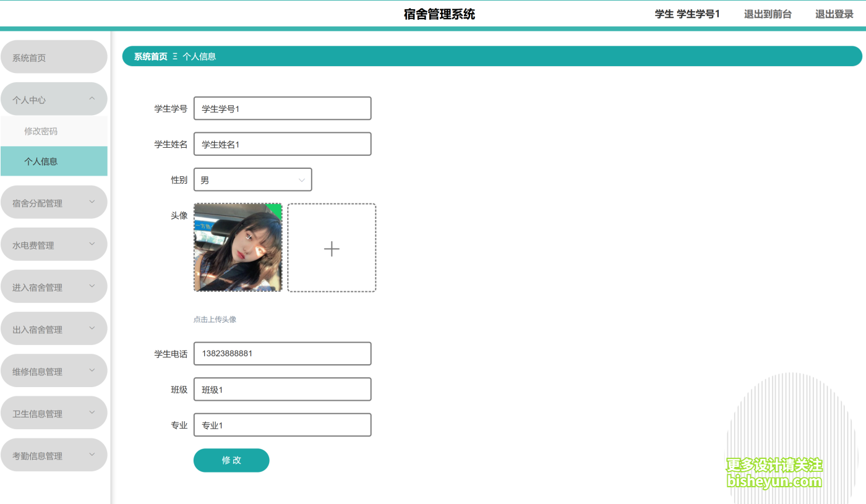
Task: Click the current avatar photo thumbnail
Action: (238, 247)
